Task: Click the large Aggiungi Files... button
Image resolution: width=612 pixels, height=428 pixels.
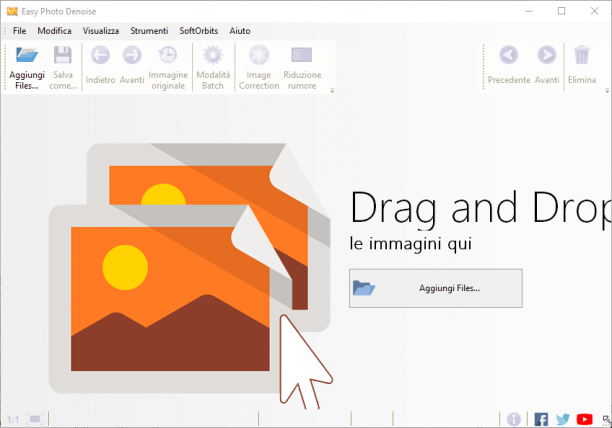Action: pyautogui.click(x=436, y=288)
